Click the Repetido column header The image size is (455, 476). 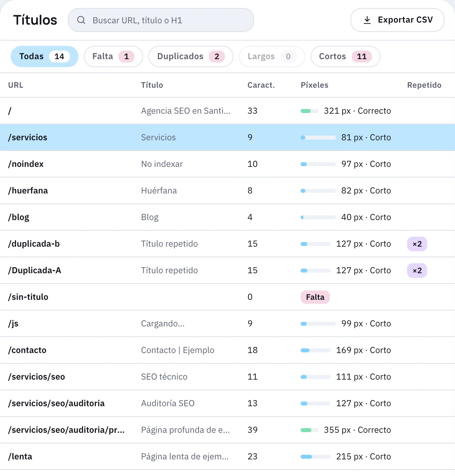(424, 85)
